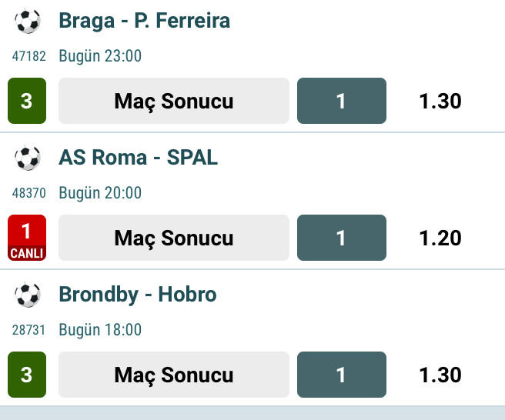Toggle selection 1 for Braga match
The height and width of the screenshot is (420, 505).
342,101
